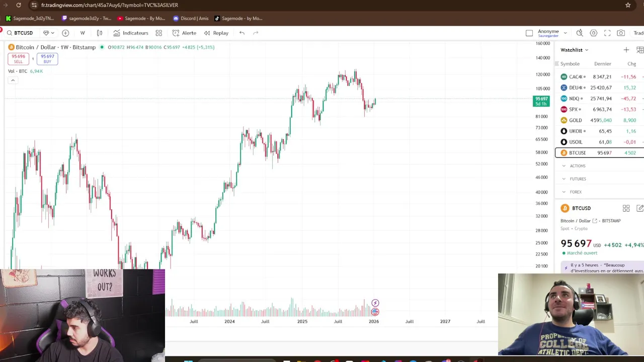Select the SPX row in the watchlist
Viewport: 644px width, 362px height.
pos(599,109)
